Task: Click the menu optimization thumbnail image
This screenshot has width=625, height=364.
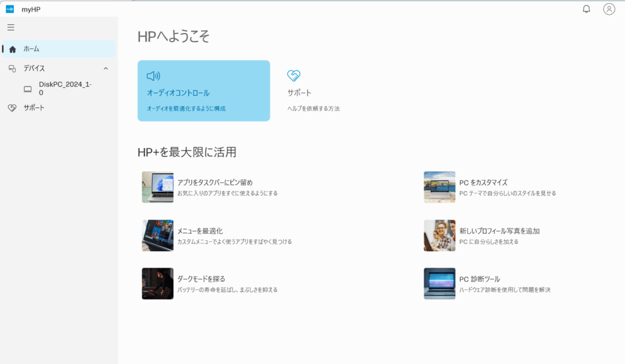Action: [157, 235]
